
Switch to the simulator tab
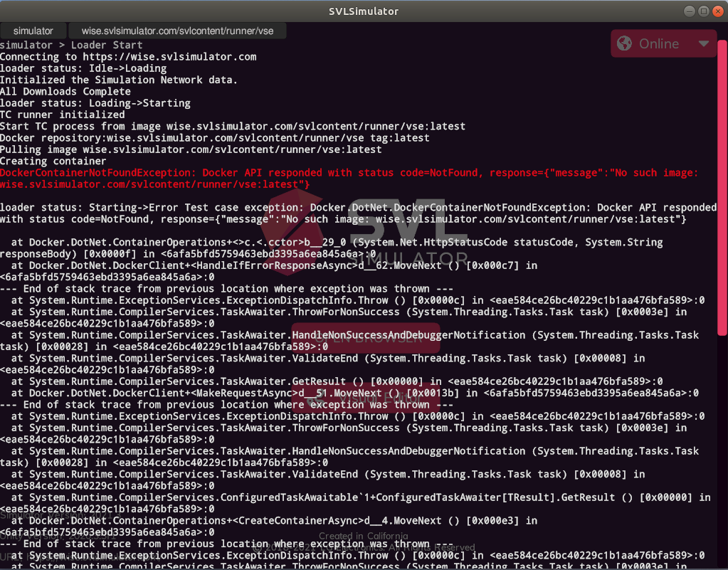click(33, 31)
